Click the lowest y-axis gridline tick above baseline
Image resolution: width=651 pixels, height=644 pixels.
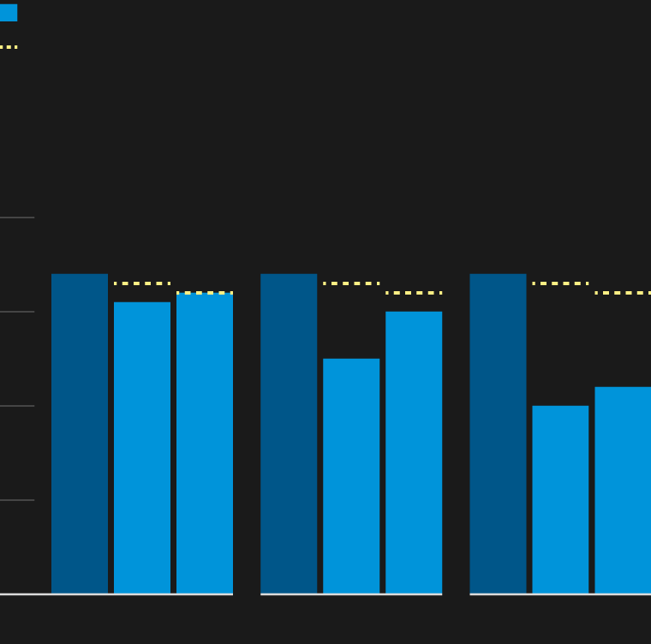point(17,500)
